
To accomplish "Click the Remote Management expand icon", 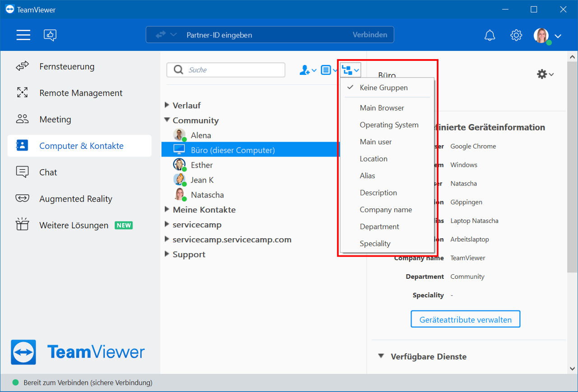I will point(22,93).
